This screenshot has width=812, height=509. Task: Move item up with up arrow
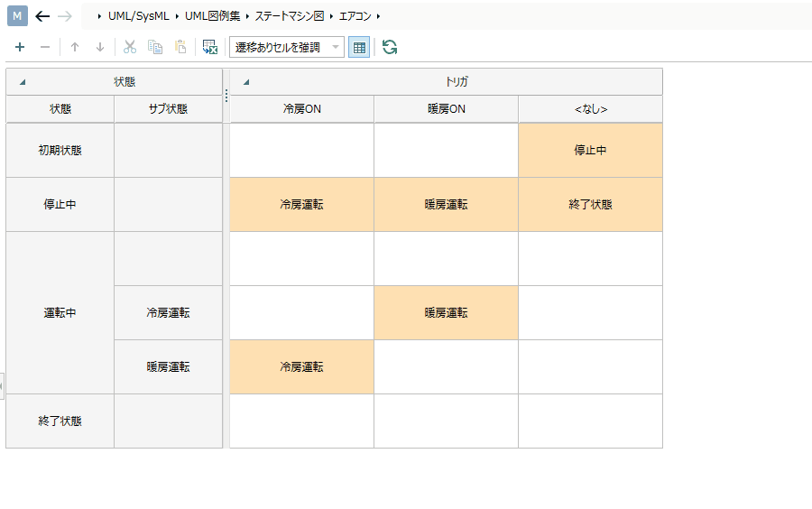[75, 47]
